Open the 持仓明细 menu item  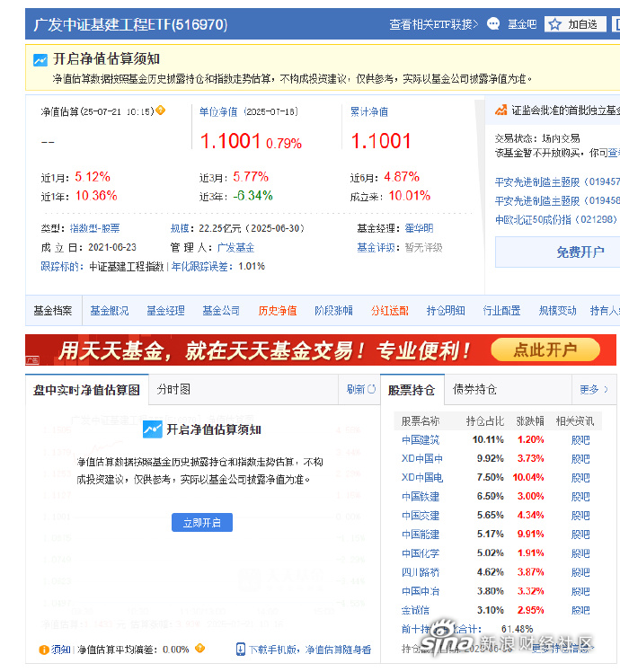[446, 310]
